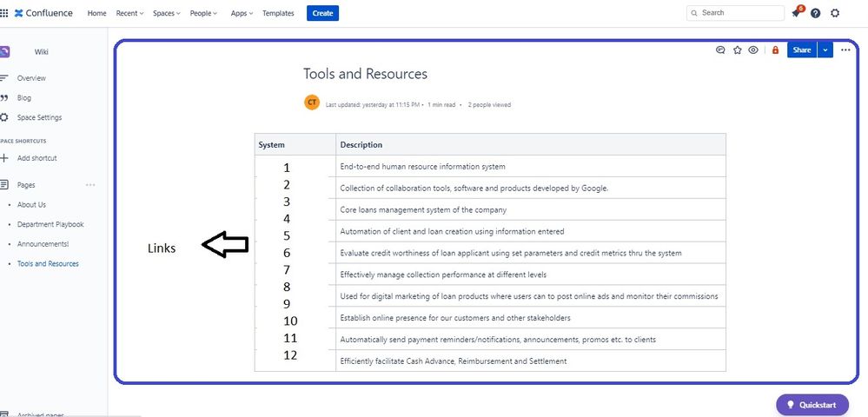This screenshot has height=417, width=868.
Task: Toggle watching this page with eye icon
Action: (x=752, y=50)
